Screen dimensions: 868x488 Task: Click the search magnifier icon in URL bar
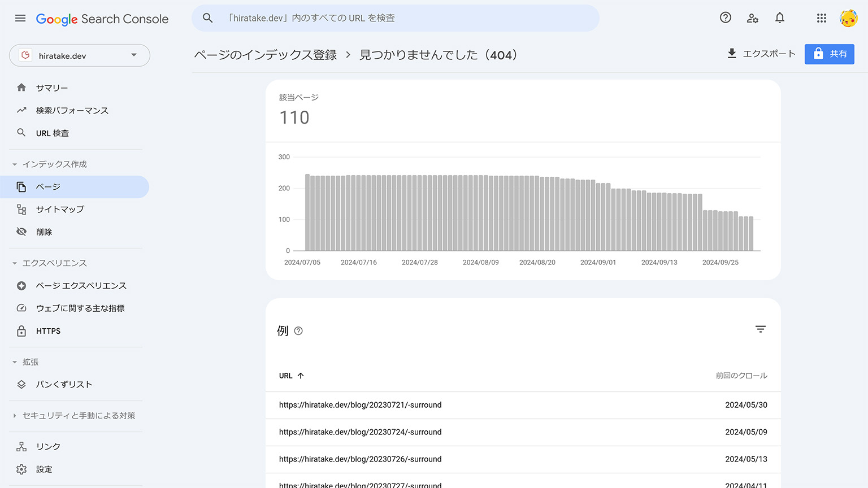tap(207, 18)
